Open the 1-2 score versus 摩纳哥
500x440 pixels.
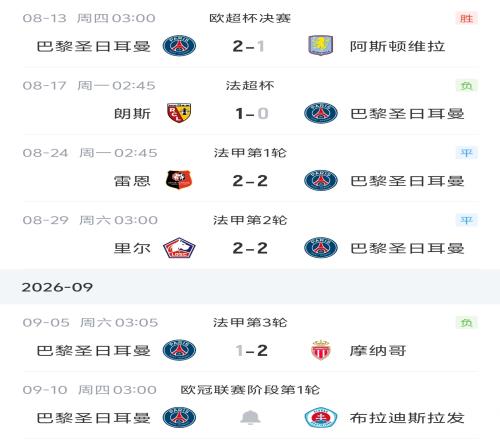coord(251,350)
